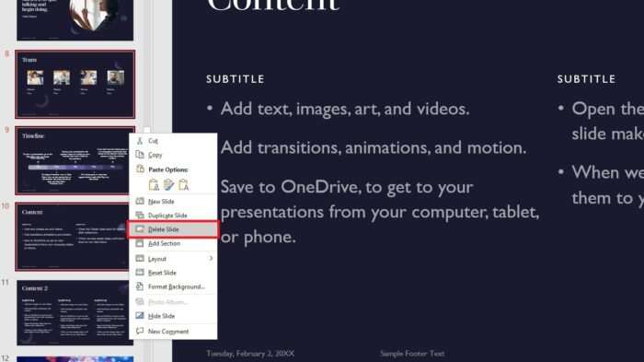Click slide number 9 label
Image resolution: width=644 pixels, height=362 pixels.
(x=6, y=130)
